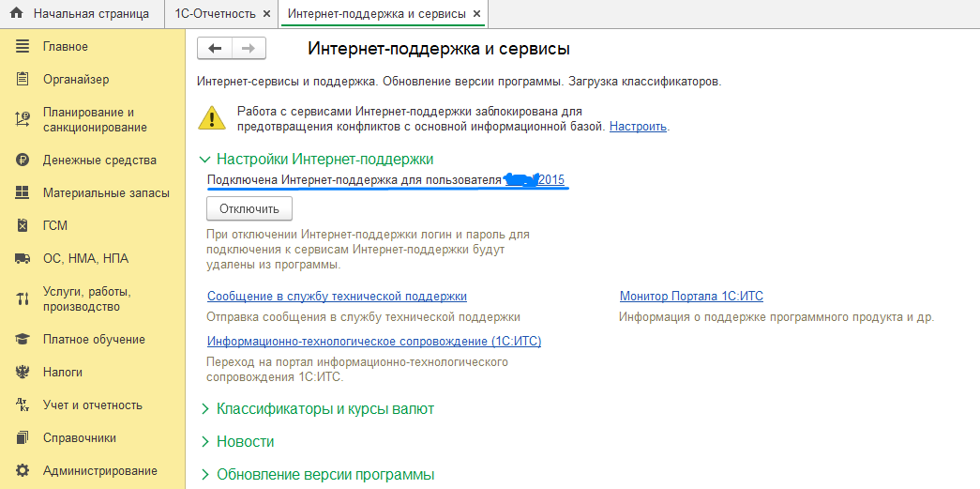Click the Администрирование gear icon

(x=23, y=470)
